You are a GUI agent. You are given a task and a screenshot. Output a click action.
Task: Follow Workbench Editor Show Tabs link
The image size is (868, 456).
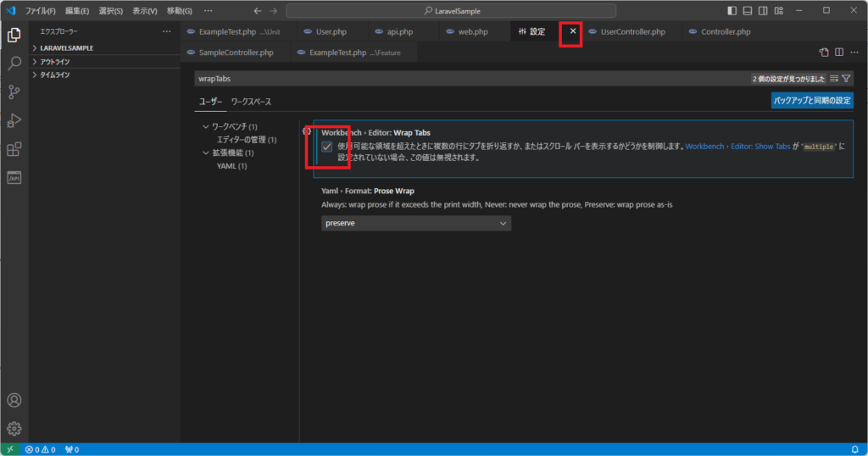[738, 147]
